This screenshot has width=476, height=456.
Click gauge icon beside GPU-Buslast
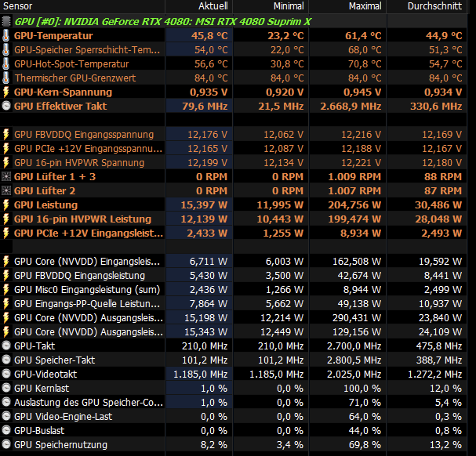tap(6, 430)
